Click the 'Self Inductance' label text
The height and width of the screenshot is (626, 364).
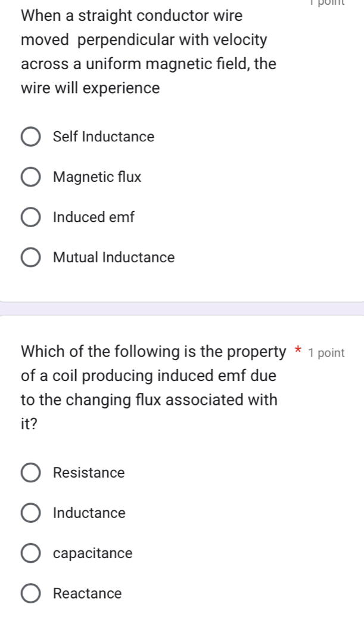click(x=104, y=137)
